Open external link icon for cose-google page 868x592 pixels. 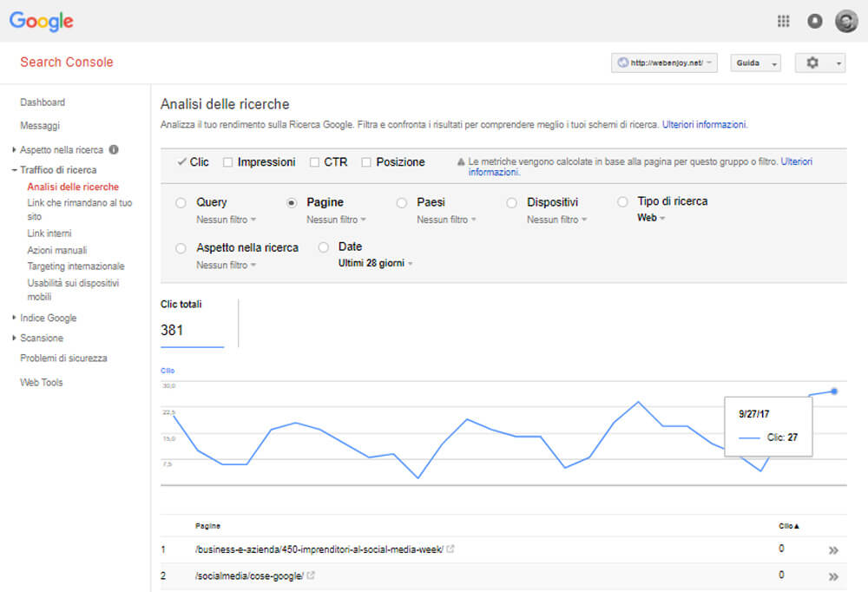(x=311, y=576)
